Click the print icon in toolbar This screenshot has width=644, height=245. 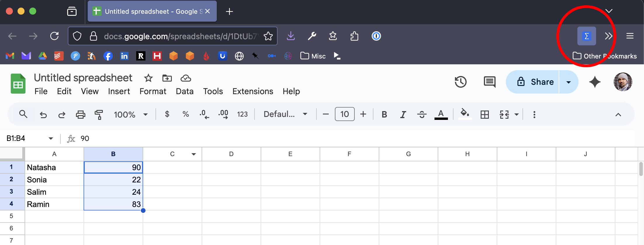click(80, 114)
